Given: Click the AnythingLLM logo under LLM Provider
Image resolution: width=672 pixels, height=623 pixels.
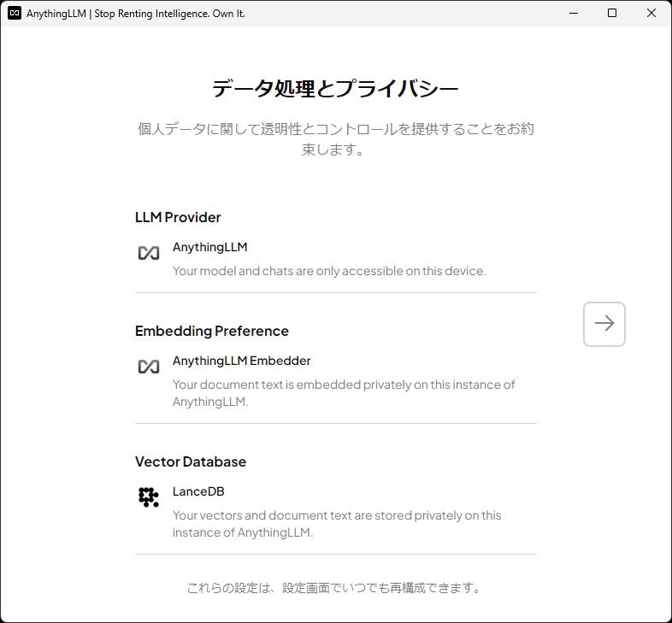Looking at the screenshot, I should click(149, 253).
